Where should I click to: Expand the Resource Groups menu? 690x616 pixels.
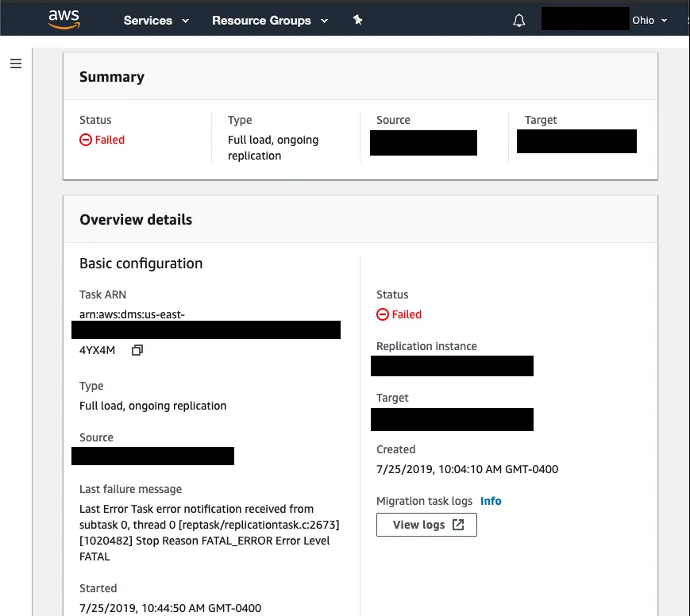click(269, 21)
